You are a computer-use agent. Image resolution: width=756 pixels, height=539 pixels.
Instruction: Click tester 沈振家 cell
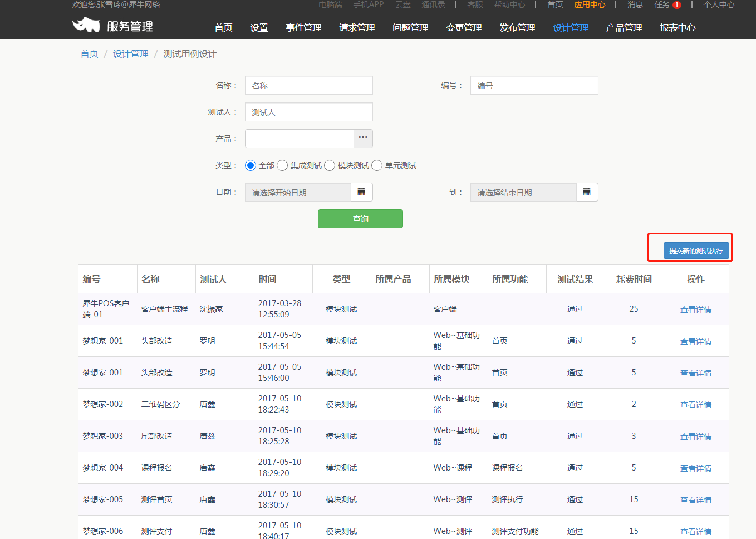pyautogui.click(x=211, y=309)
